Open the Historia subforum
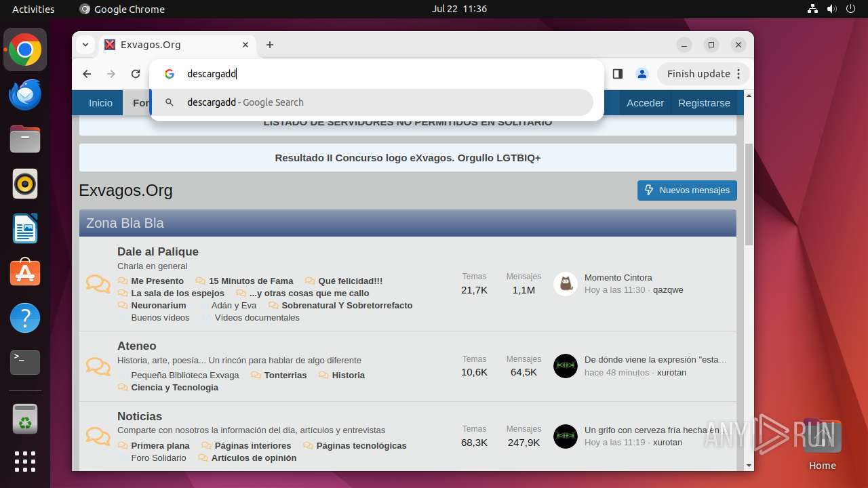Image resolution: width=868 pixels, height=488 pixels. click(x=349, y=375)
